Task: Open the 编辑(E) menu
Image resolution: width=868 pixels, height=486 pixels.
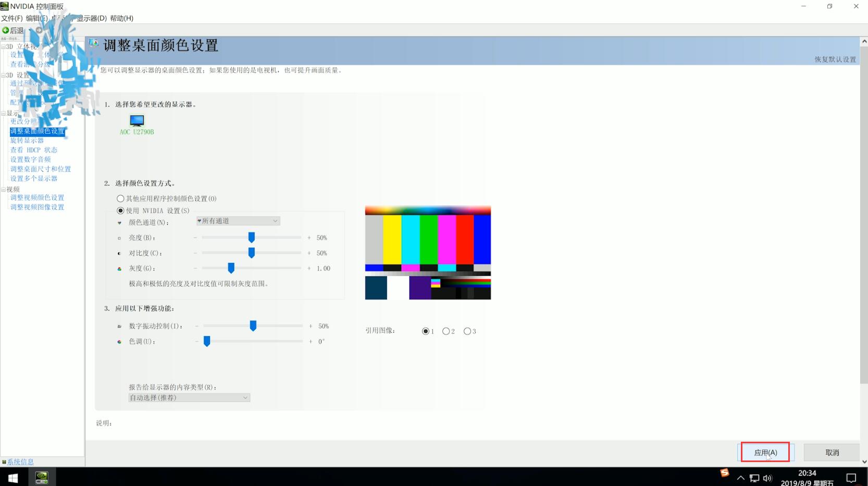Action: 37,18
